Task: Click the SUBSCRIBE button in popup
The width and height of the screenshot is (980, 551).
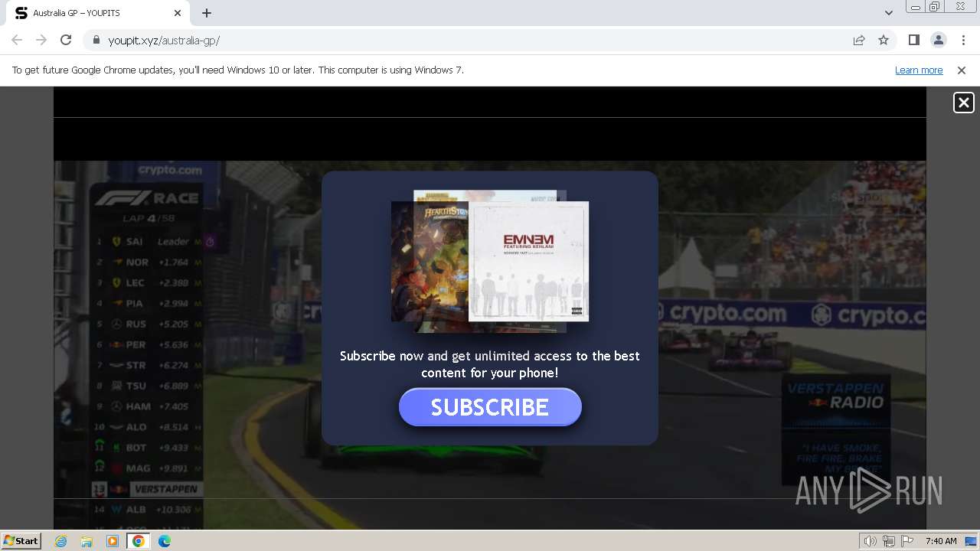Action: click(x=490, y=407)
